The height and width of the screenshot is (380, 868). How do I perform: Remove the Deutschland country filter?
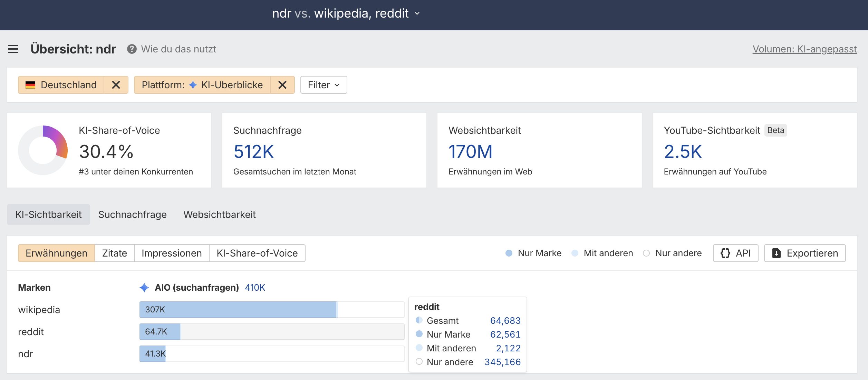pyautogui.click(x=116, y=85)
